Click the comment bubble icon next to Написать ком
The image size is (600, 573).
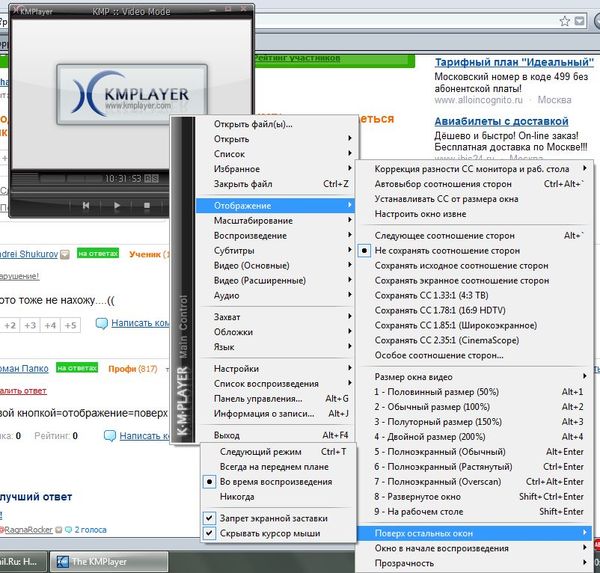coord(101,324)
